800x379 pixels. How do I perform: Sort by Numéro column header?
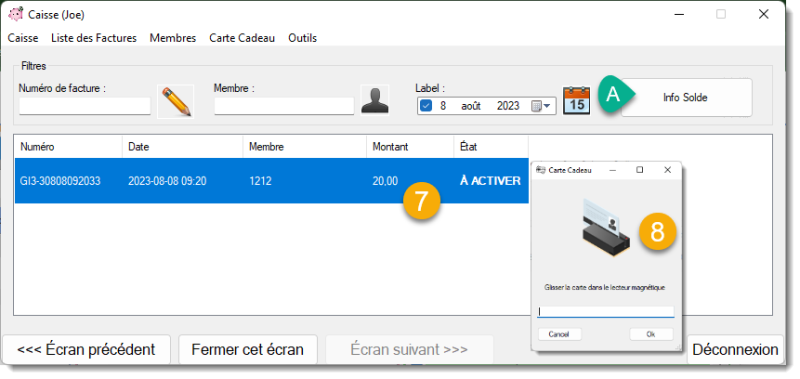[68, 147]
